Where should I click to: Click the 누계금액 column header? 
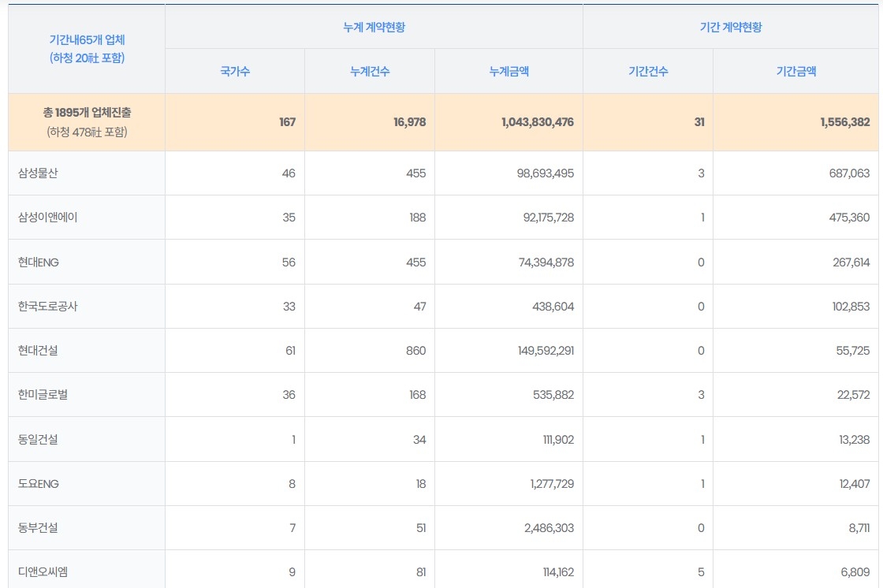click(x=509, y=72)
